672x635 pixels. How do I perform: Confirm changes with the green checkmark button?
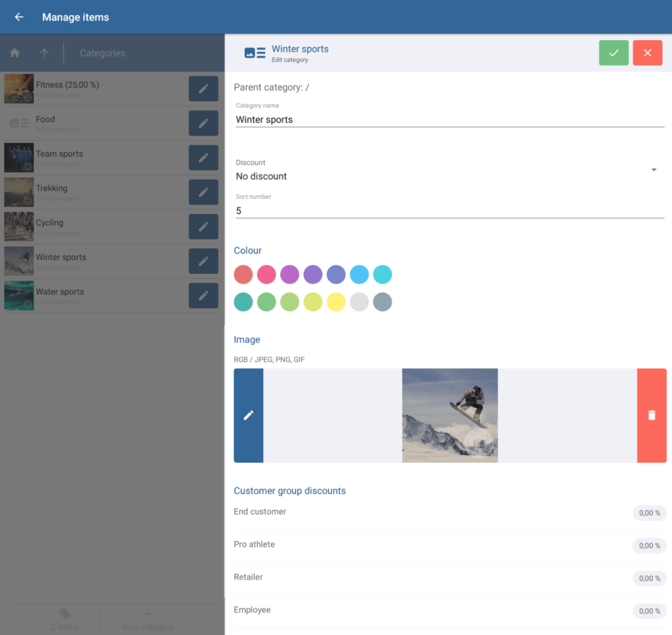pos(614,53)
